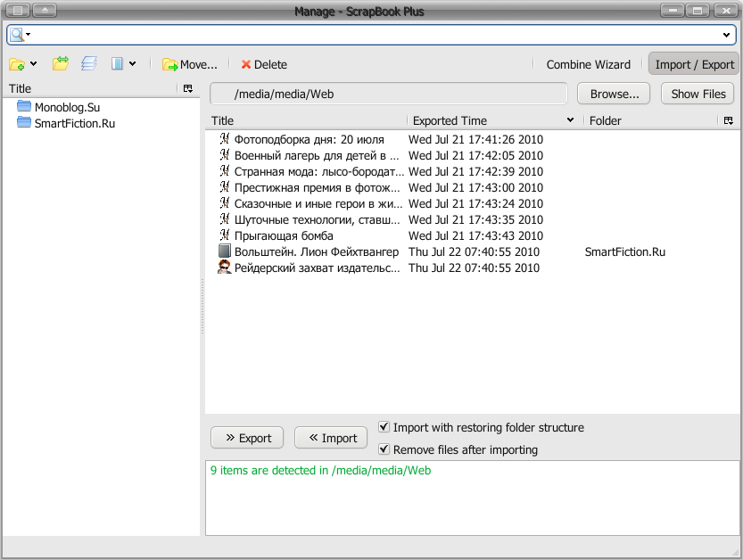743x560 pixels.
Task: Select the SmartFiction.Ru folder
Action: 74,123
